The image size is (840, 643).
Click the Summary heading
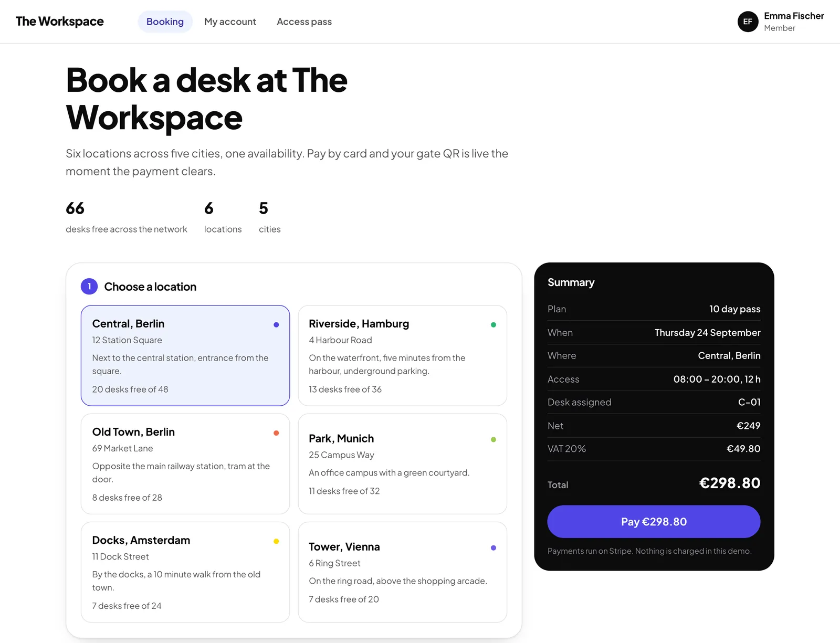(x=571, y=282)
